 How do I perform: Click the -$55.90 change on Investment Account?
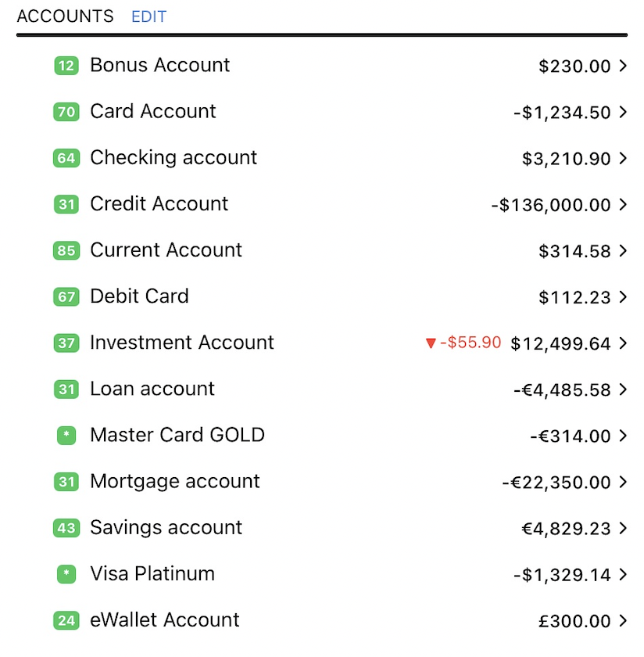click(x=470, y=343)
